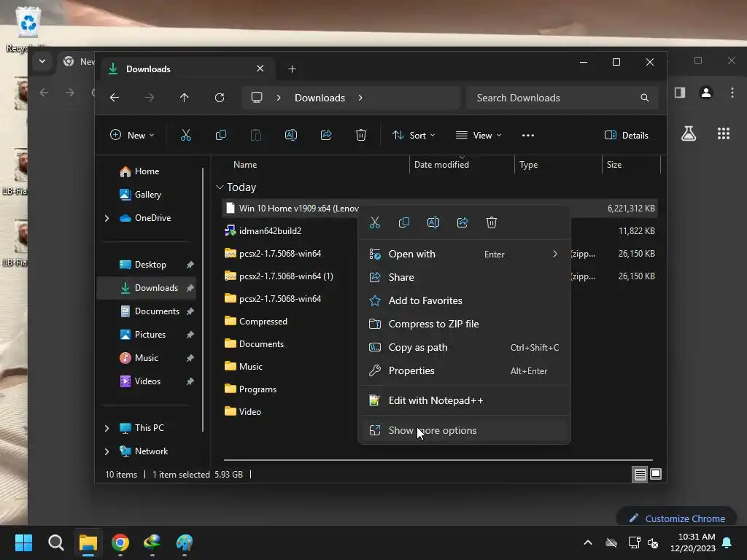
Task: Choose Add to Favorites
Action: pyautogui.click(x=464, y=300)
